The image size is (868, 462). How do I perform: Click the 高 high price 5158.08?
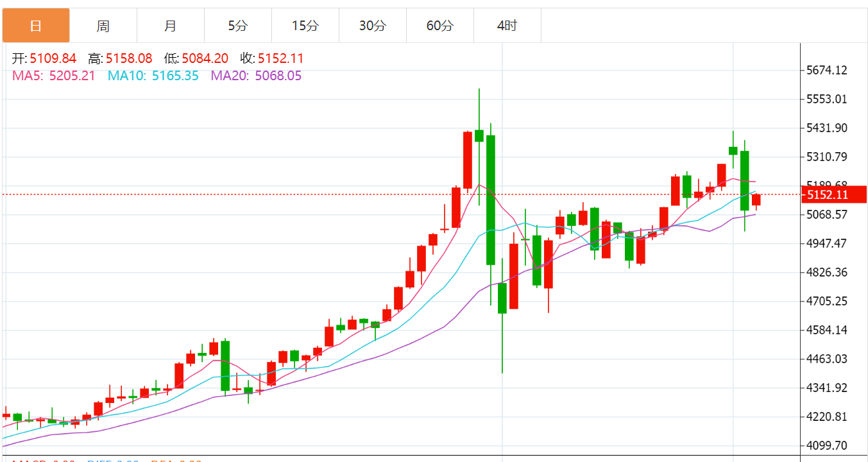tap(129, 58)
